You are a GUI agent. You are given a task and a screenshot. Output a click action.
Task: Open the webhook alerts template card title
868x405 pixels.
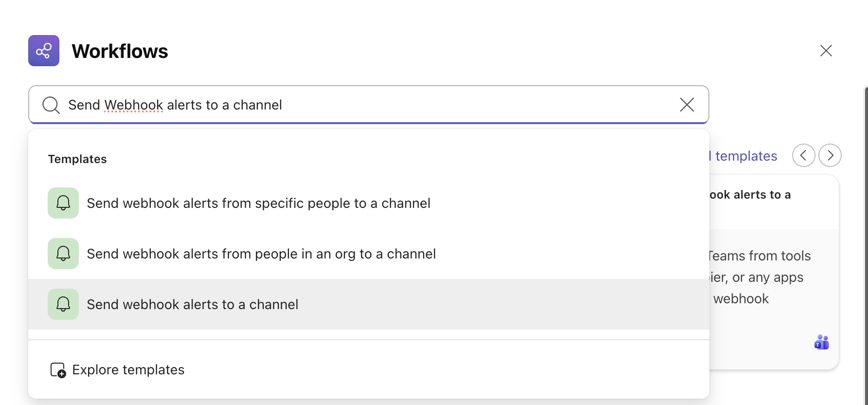tap(750, 195)
